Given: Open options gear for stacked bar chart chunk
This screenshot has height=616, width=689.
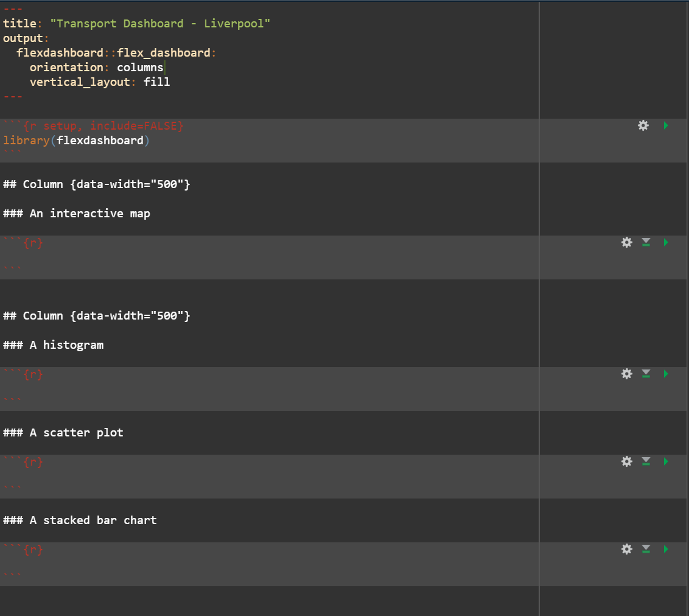Looking at the screenshot, I should click(626, 549).
